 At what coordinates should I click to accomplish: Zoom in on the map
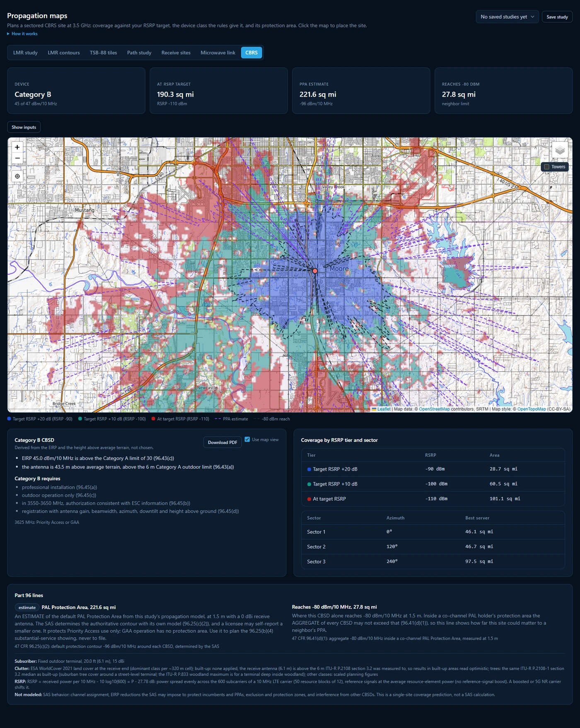[17, 147]
